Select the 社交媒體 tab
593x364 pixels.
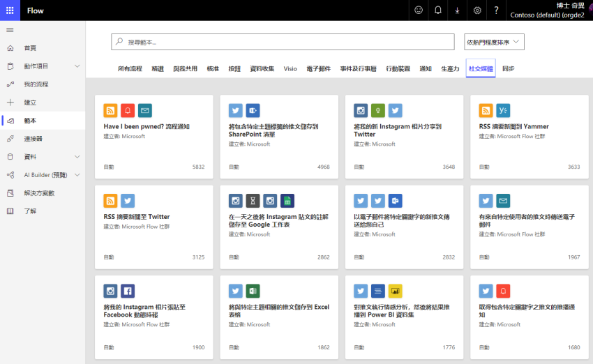pyautogui.click(x=481, y=69)
